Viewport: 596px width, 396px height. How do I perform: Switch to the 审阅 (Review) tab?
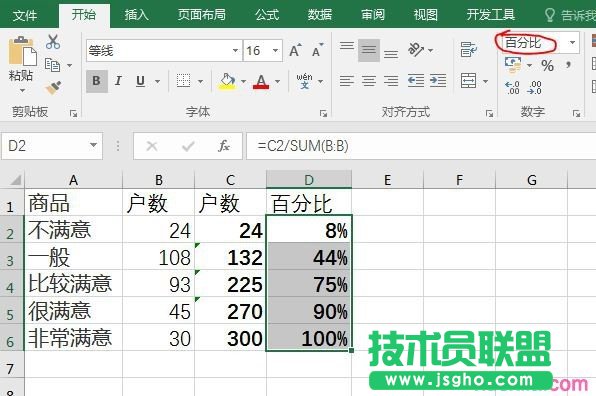[373, 15]
